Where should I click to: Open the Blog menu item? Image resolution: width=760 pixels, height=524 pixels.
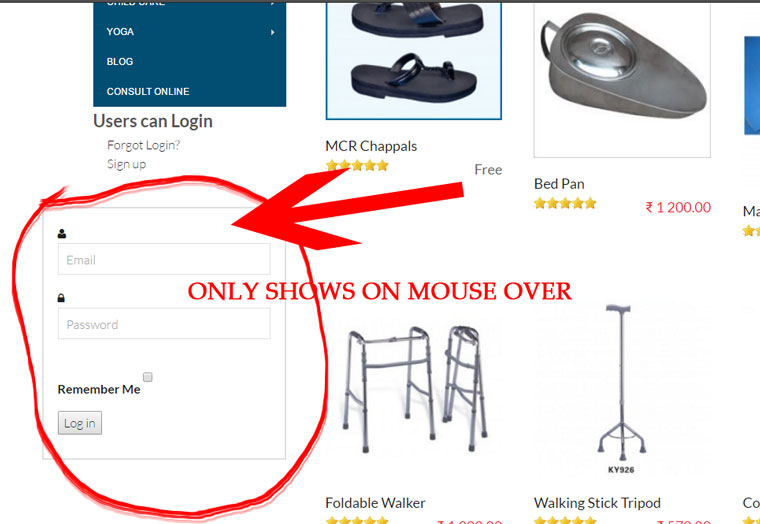click(120, 62)
